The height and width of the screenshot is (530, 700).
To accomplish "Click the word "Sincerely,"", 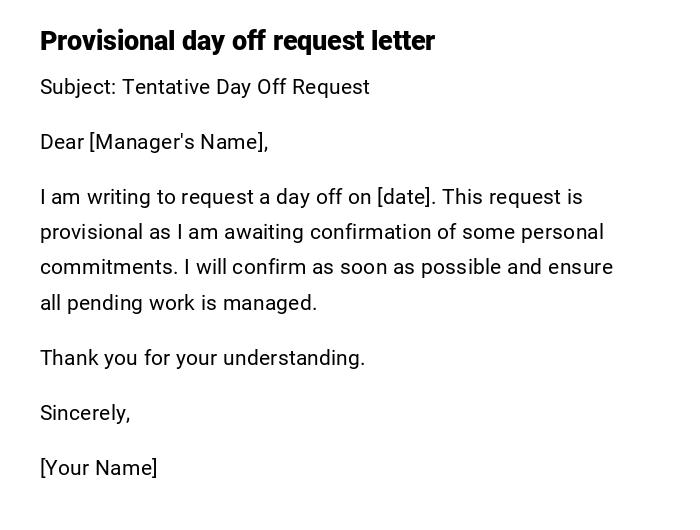I will click(x=85, y=413).
